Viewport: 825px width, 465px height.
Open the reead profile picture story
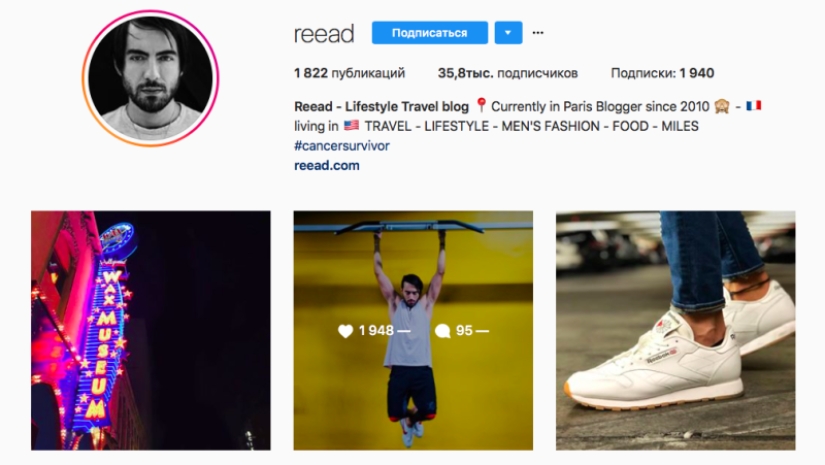coord(150,78)
